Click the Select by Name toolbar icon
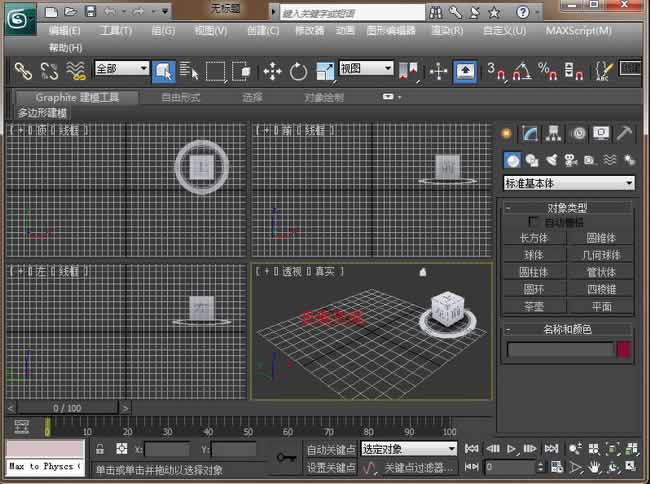 point(189,71)
